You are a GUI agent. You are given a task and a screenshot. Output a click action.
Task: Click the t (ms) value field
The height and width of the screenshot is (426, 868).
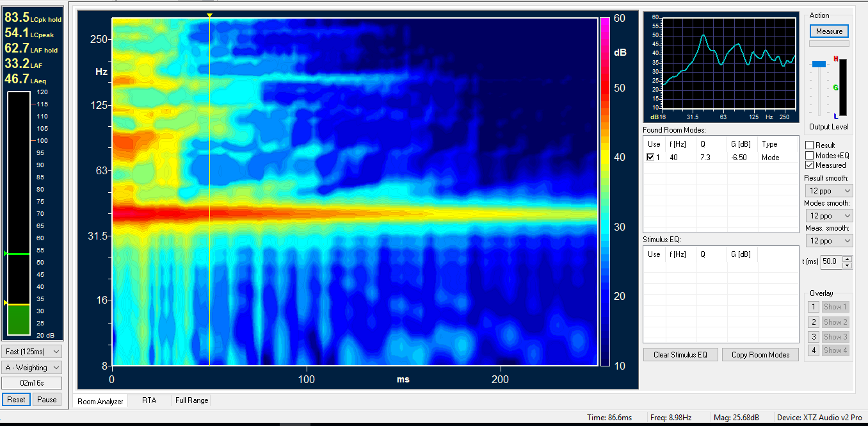pos(832,261)
